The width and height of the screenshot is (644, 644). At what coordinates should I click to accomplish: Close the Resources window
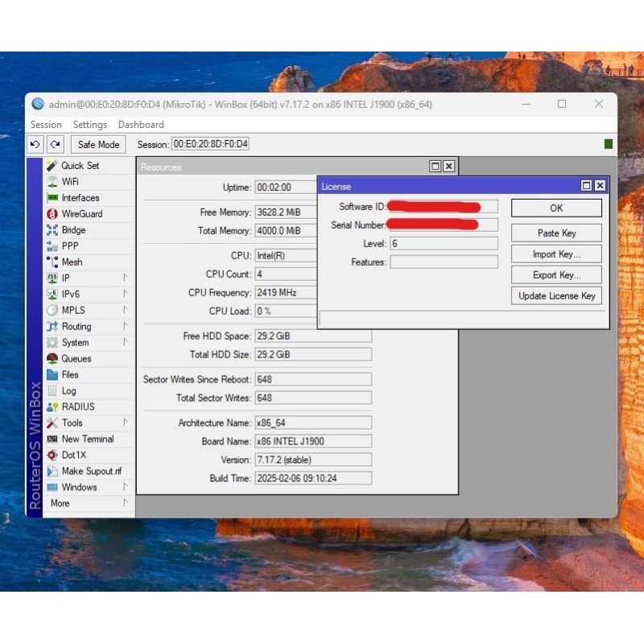449,167
